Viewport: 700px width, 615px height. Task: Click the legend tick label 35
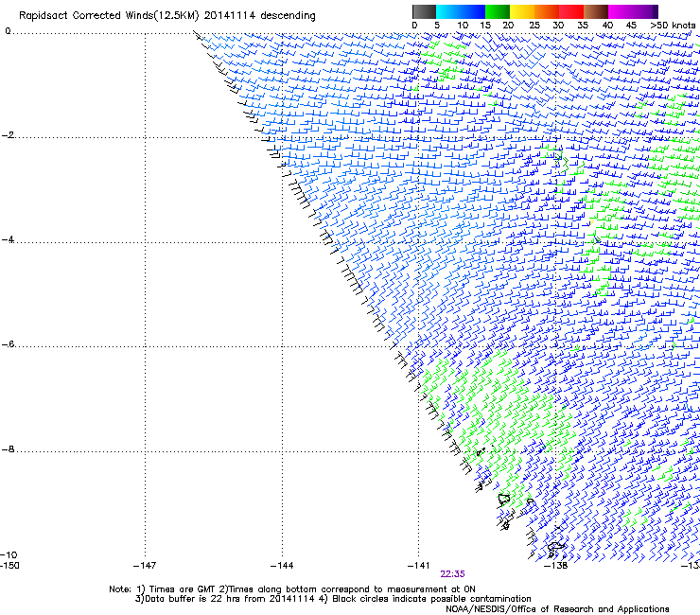pyautogui.click(x=583, y=26)
